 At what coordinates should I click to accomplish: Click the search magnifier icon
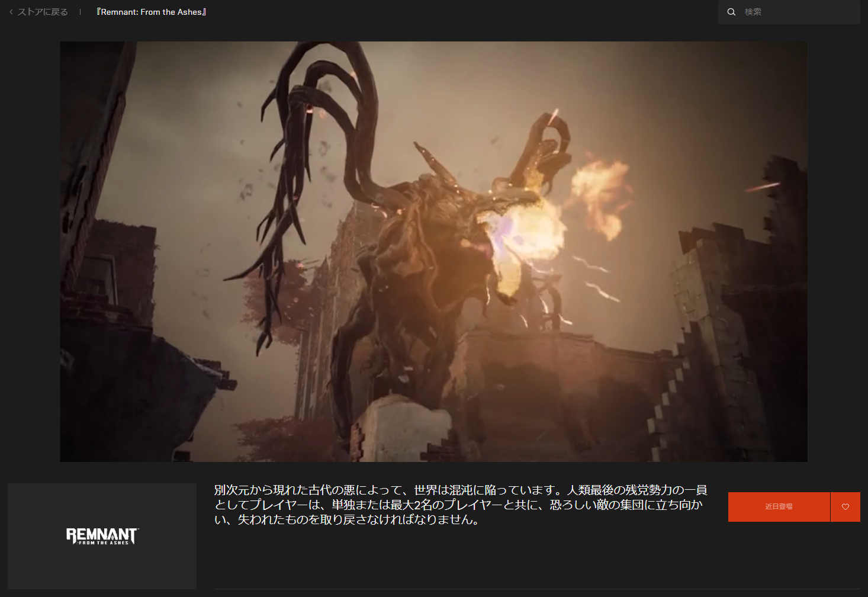[x=731, y=12]
